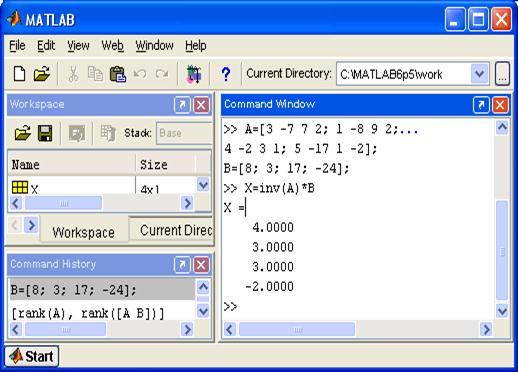Click the Redo arrow icon
518x372 pixels.
pyautogui.click(x=162, y=74)
